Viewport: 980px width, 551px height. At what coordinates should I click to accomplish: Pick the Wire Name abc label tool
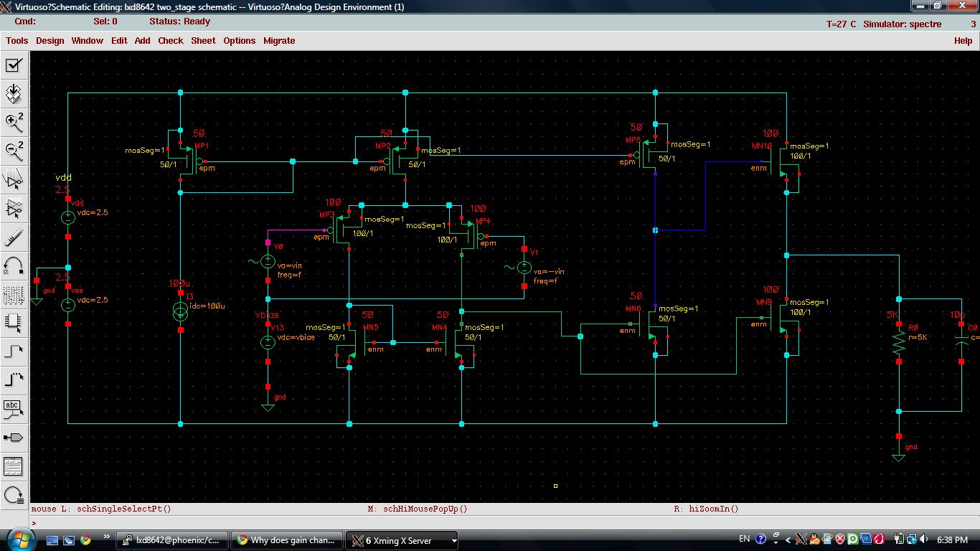[x=14, y=409]
